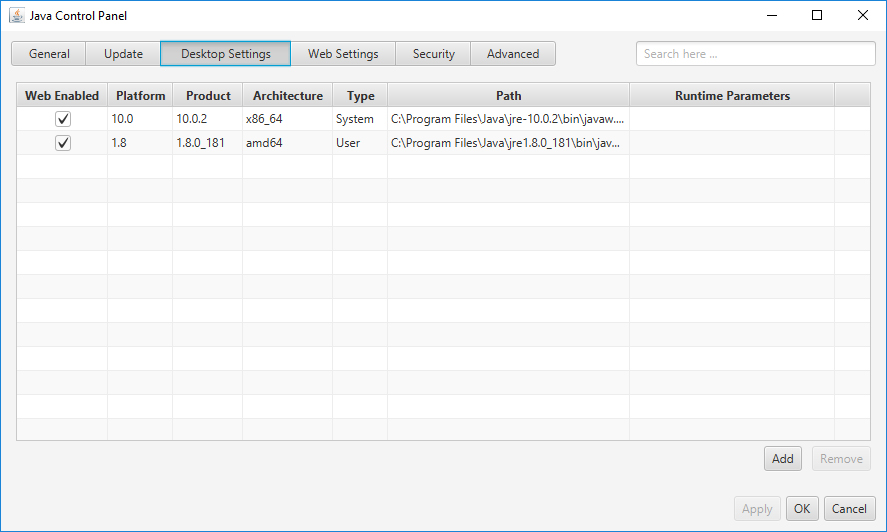This screenshot has width=887, height=532.
Task: Maximize the Java Control Panel window
Action: coord(817,16)
